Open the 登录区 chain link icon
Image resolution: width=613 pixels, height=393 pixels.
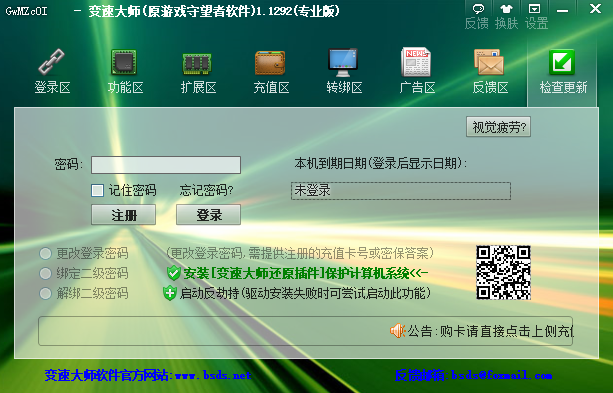point(52,62)
